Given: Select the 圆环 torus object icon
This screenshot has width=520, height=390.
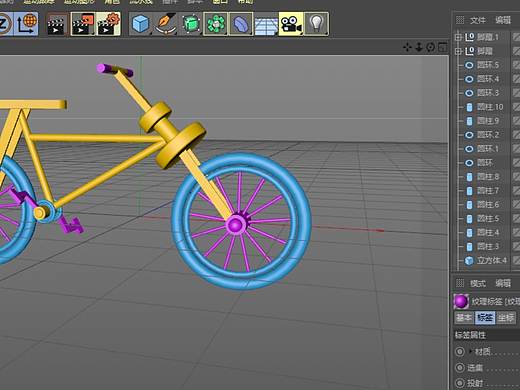Looking at the screenshot, I should (469, 163).
